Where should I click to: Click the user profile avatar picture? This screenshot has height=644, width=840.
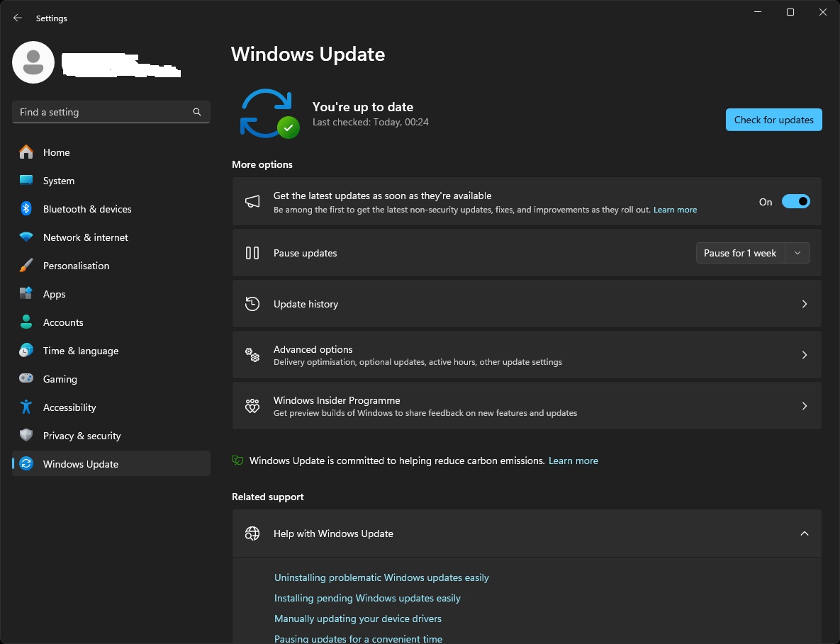33,62
